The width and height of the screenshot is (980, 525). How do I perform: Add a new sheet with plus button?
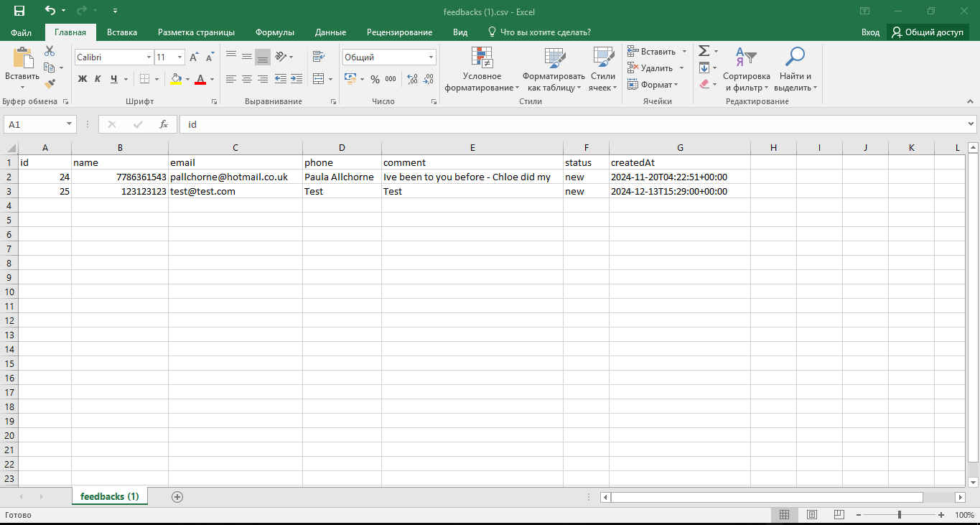click(x=177, y=496)
